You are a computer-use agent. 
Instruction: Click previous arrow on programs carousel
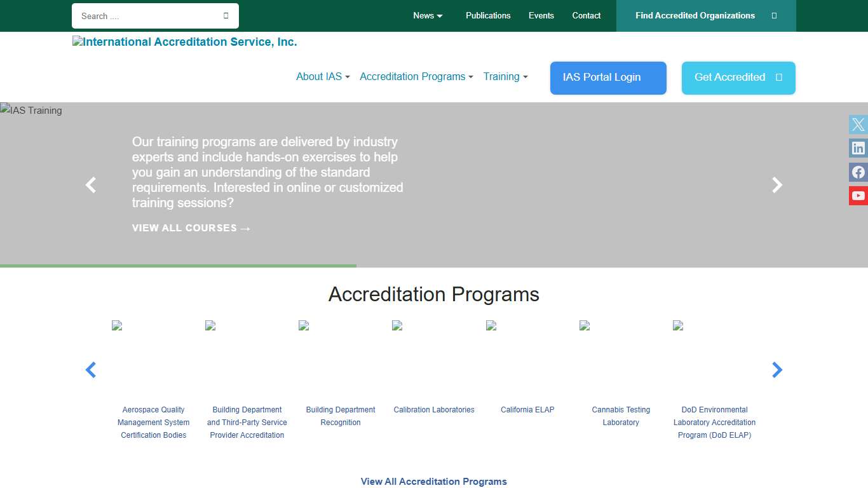pyautogui.click(x=91, y=369)
